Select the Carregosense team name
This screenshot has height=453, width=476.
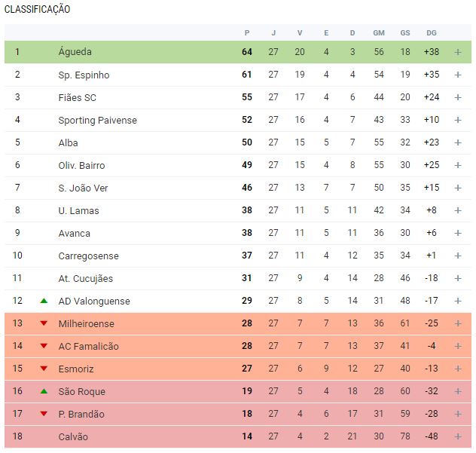88,256
